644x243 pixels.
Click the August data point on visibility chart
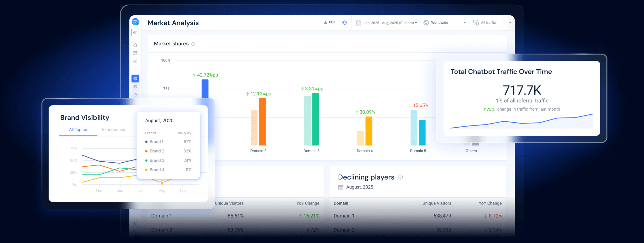pyautogui.click(x=162, y=183)
